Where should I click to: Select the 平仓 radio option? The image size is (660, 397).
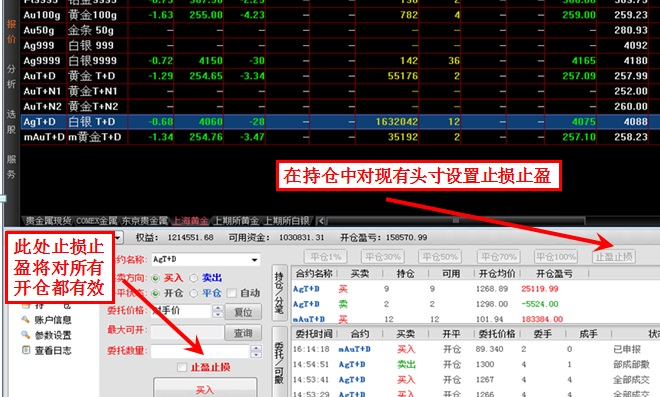click(x=194, y=293)
